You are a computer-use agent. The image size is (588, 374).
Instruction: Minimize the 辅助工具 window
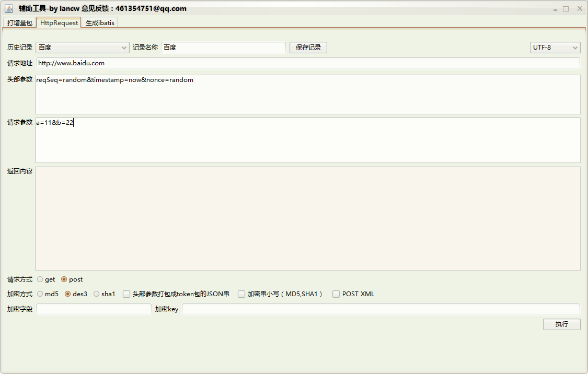[556, 9]
